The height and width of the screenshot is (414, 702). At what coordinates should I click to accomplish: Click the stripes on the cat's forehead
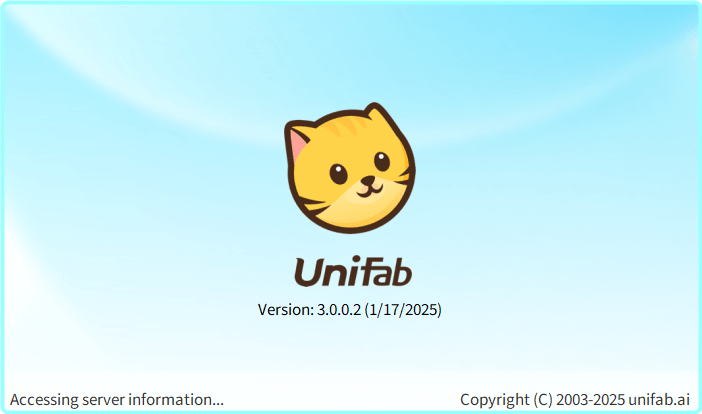click(x=345, y=127)
